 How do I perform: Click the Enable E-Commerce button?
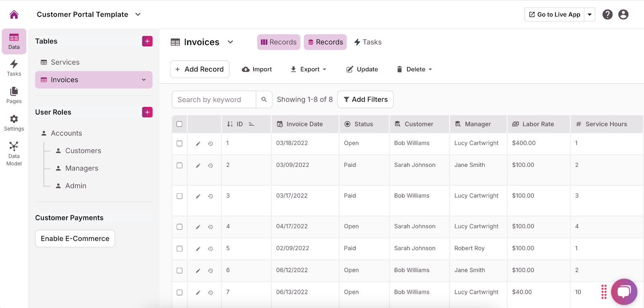point(75,238)
